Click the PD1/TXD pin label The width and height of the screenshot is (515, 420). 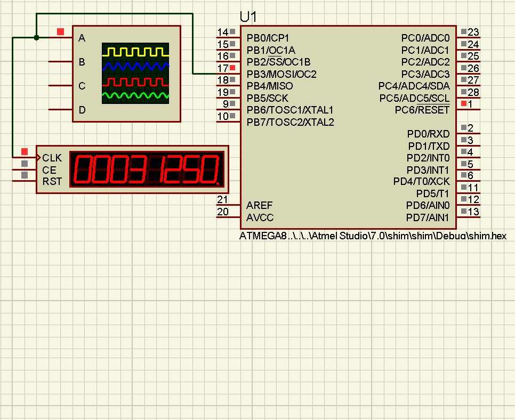(429, 146)
